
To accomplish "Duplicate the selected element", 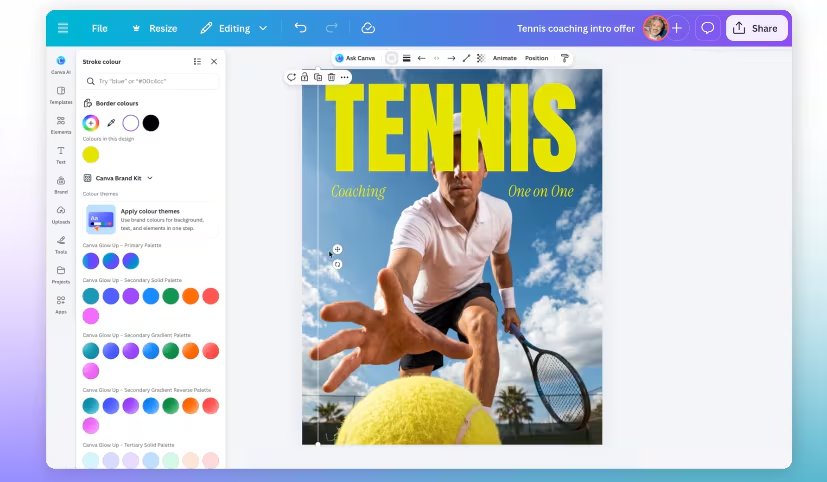I will [x=318, y=77].
